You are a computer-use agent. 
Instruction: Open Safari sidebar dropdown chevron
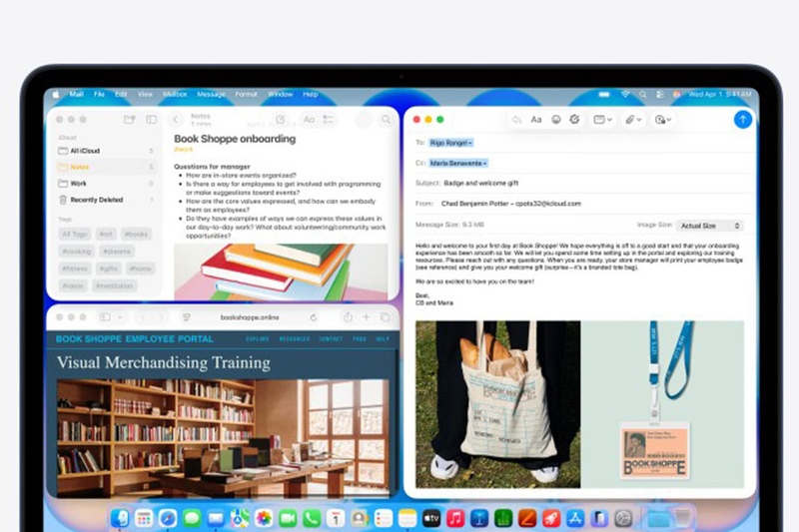[x=120, y=317]
